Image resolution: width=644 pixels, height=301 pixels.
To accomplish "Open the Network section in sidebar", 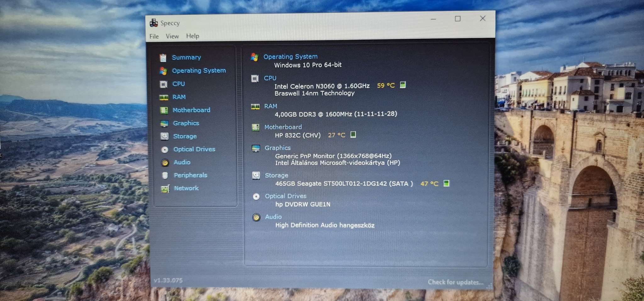I will (x=187, y=188).
